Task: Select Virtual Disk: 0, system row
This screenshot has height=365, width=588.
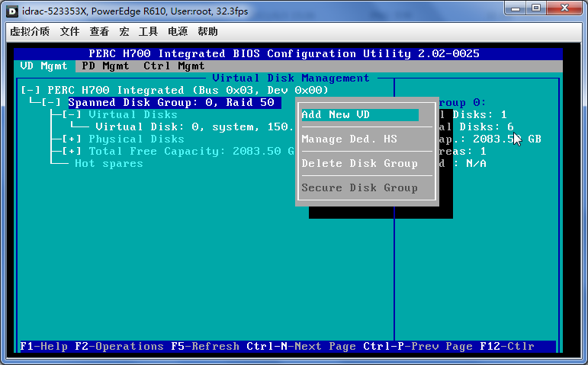Action: pyautogui.click(x=194, y=127)
